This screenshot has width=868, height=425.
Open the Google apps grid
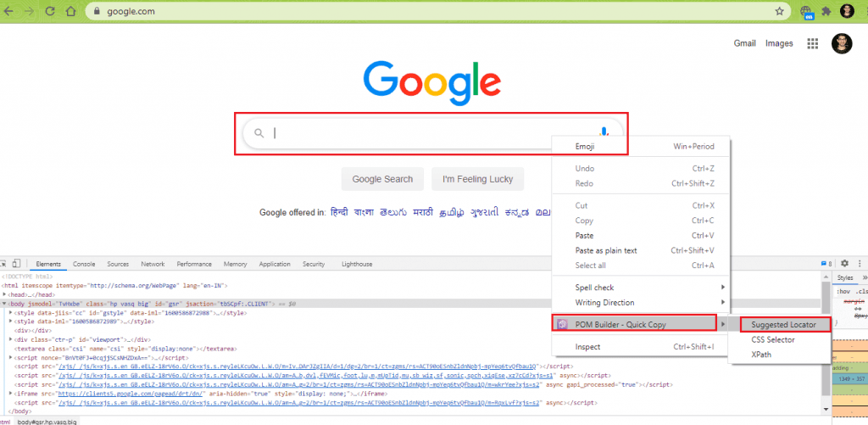pos(813,44)
